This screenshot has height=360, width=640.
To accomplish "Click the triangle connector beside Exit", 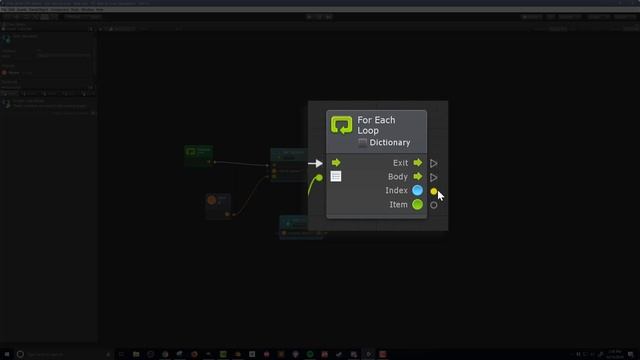I will (x=433, y=163).
